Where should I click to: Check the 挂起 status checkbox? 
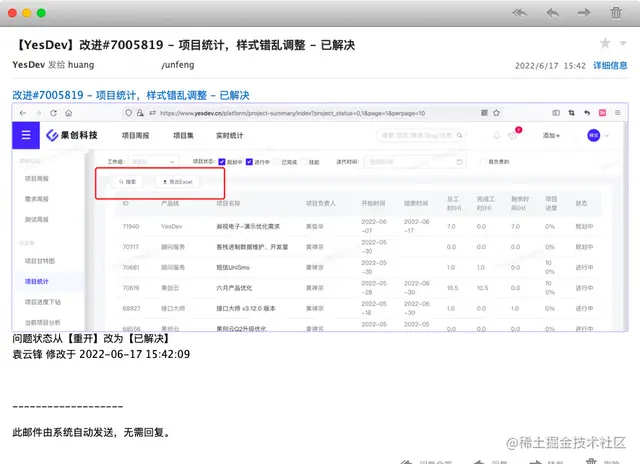click(304, 162)
